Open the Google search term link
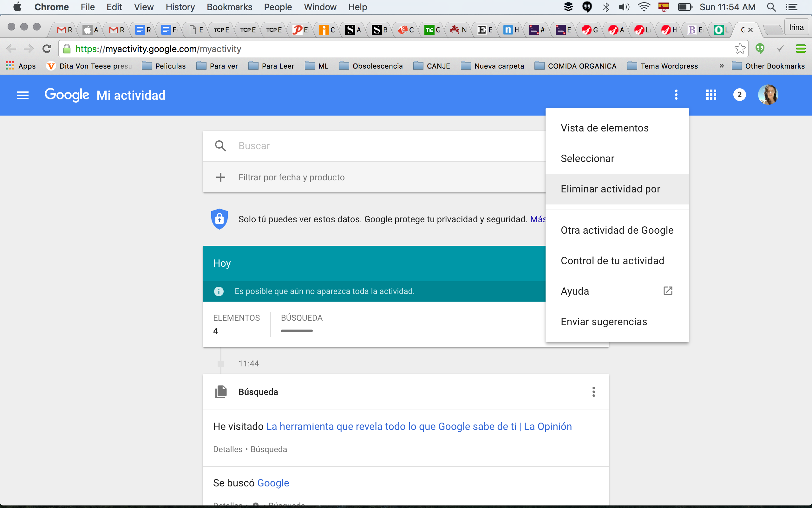812x508 pixels. [273, 483]
